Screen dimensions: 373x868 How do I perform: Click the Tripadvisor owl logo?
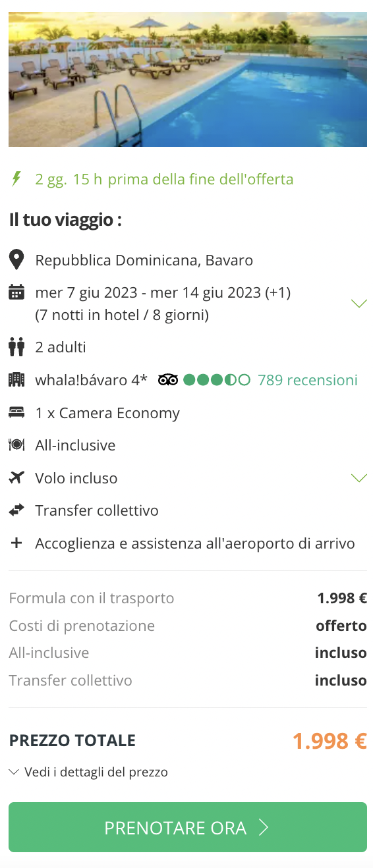tap(168, 380)
